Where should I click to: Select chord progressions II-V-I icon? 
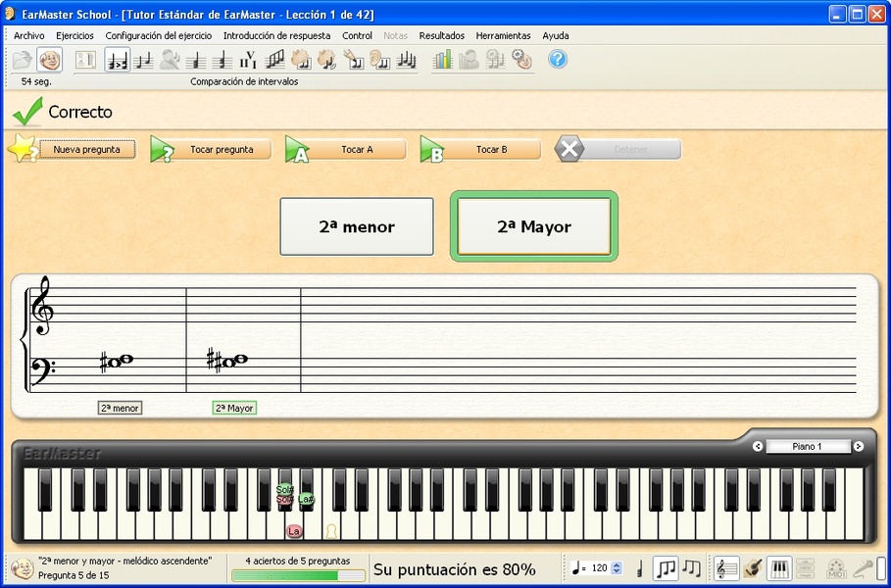click(x=248, y=60)
